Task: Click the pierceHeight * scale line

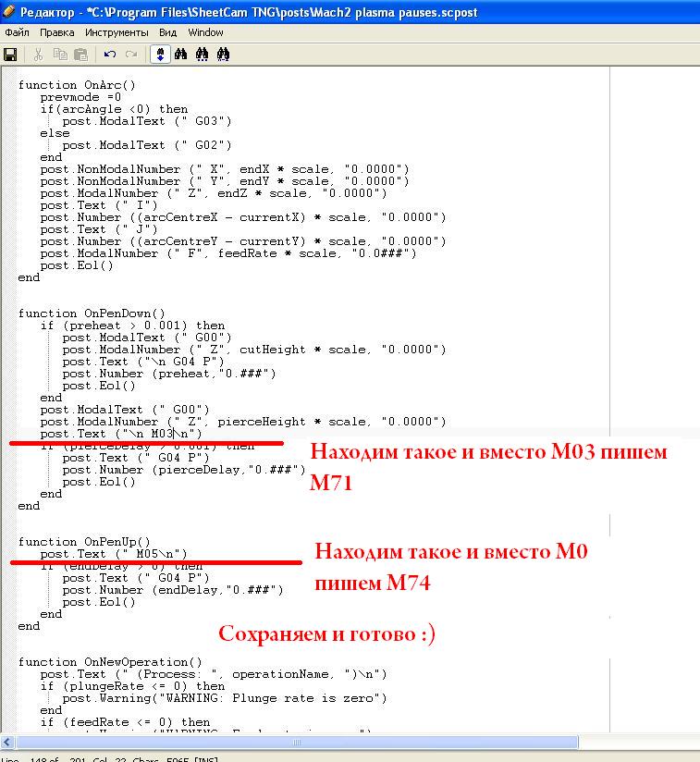Action: click(x=243, y=422)
